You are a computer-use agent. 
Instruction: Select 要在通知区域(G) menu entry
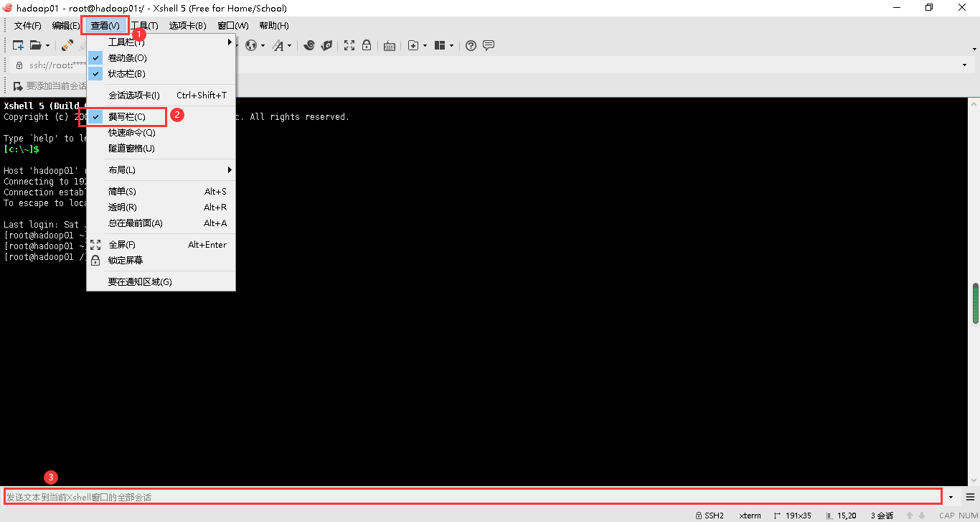(161, 281)
